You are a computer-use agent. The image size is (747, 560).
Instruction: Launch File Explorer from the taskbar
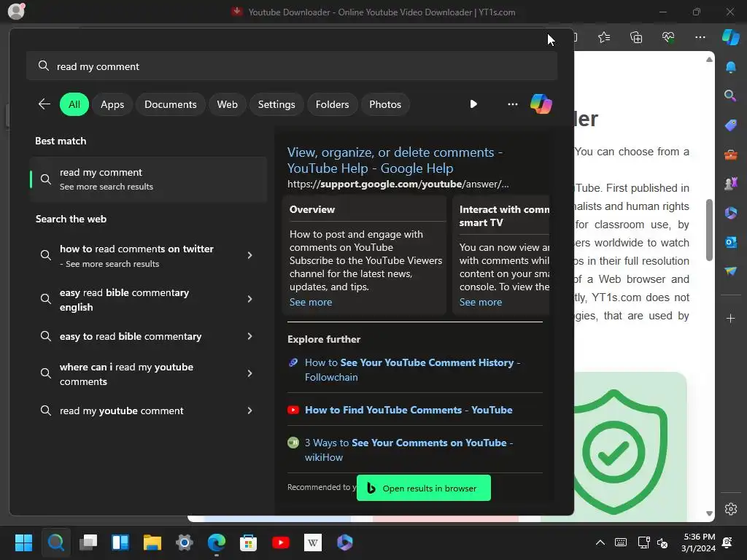point(152,542)
